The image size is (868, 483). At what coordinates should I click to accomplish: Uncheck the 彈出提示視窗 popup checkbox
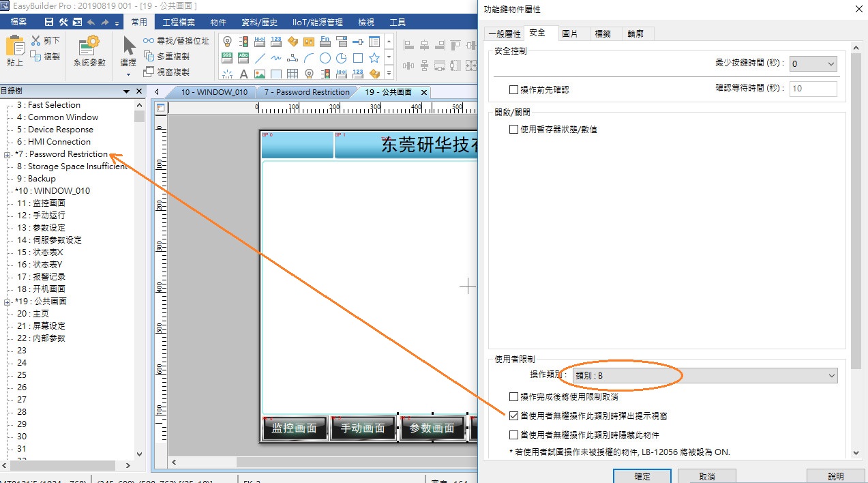point(514,415)
